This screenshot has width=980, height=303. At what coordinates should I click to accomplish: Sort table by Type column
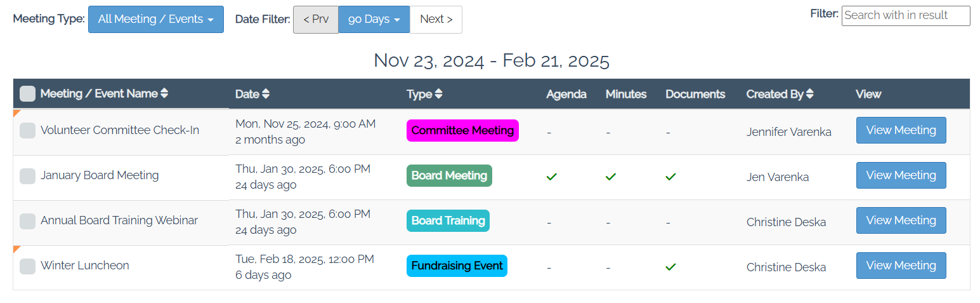pos(438,93)
